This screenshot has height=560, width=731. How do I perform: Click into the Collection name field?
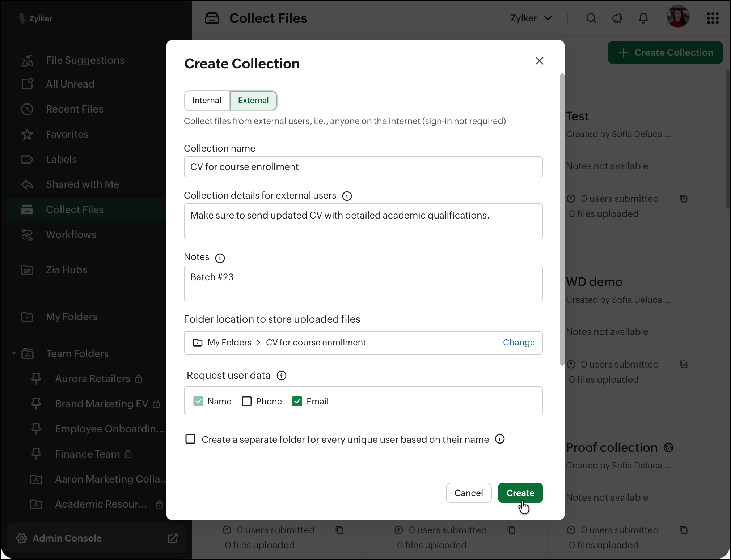363,167
